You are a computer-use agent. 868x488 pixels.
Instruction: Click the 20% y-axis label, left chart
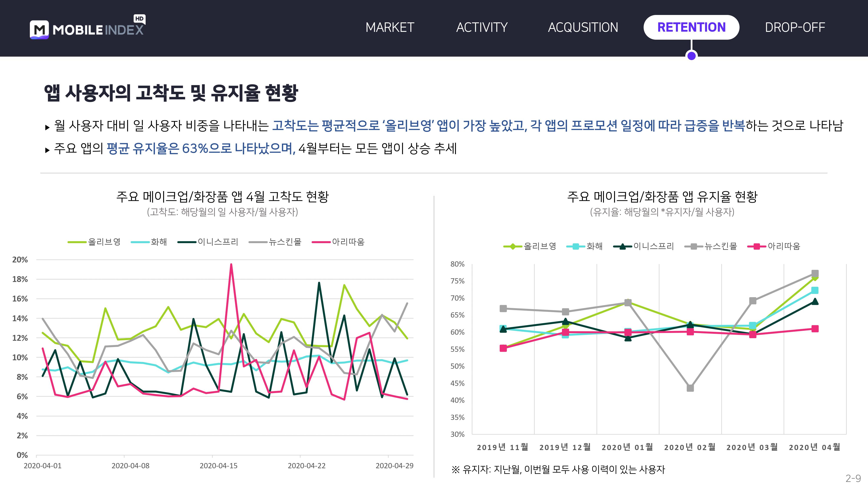[x=20, y=260]
